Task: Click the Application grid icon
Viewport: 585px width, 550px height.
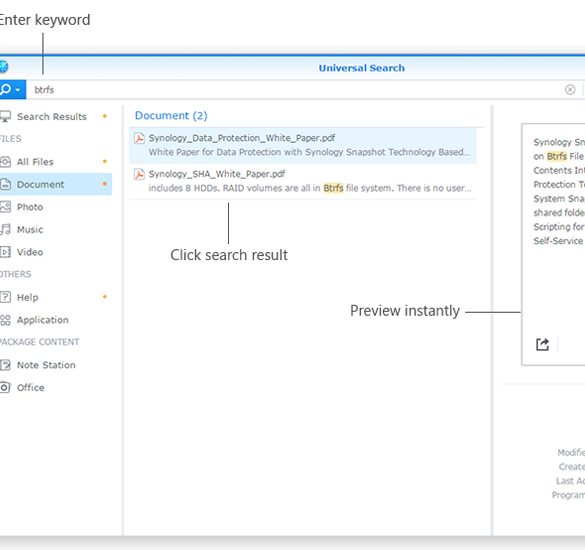Action: tap(5, 320)
